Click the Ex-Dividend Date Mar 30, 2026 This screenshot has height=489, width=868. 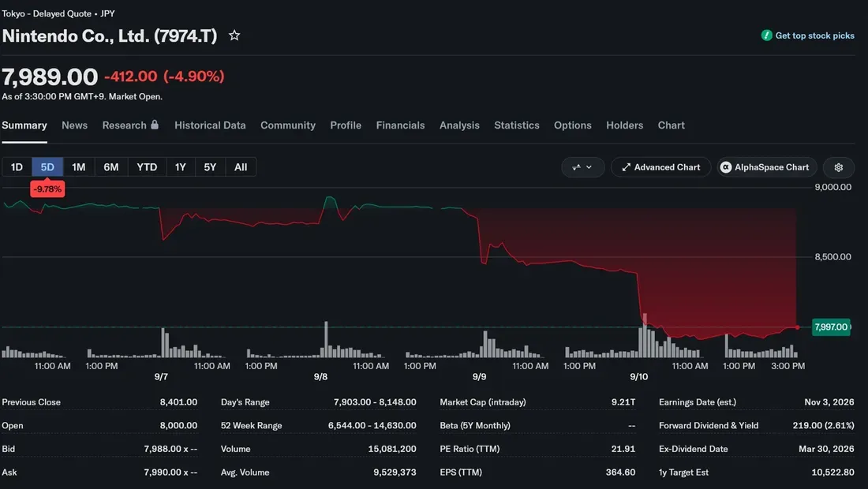826,449
